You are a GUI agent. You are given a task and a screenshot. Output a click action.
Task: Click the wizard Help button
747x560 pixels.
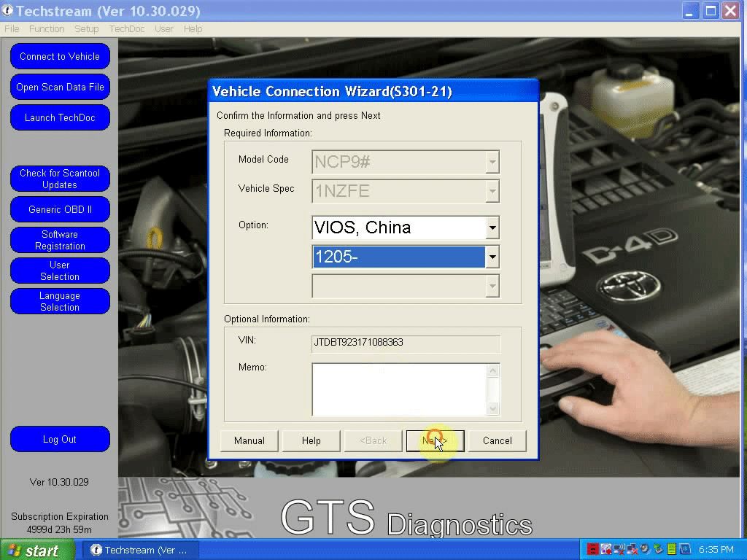pyautogui.click(x=311, y=441)
